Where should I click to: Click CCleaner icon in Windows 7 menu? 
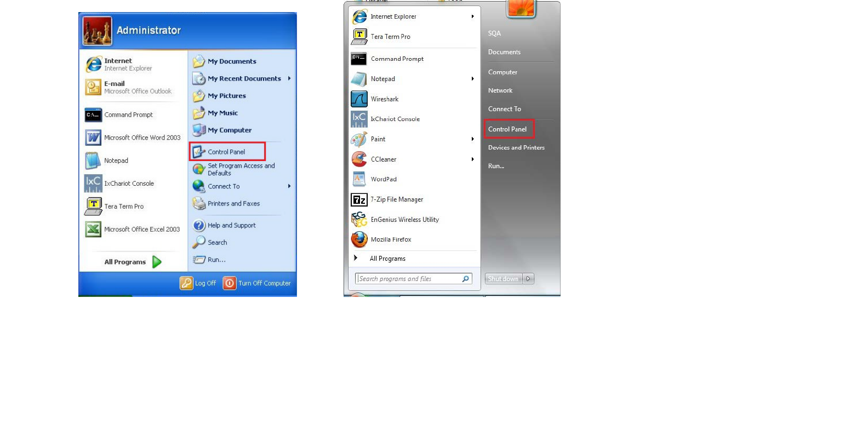pyautogui.click(x=359, y=159)
